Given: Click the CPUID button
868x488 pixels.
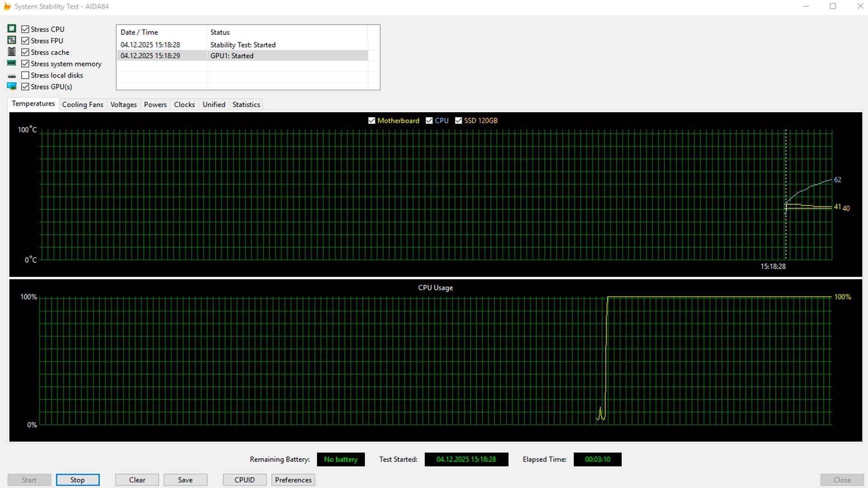Looking at the screenshot, I should [244, 480].
